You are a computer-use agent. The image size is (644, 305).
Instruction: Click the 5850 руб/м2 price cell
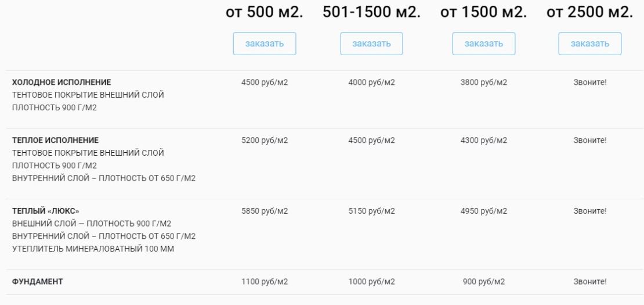265,211
